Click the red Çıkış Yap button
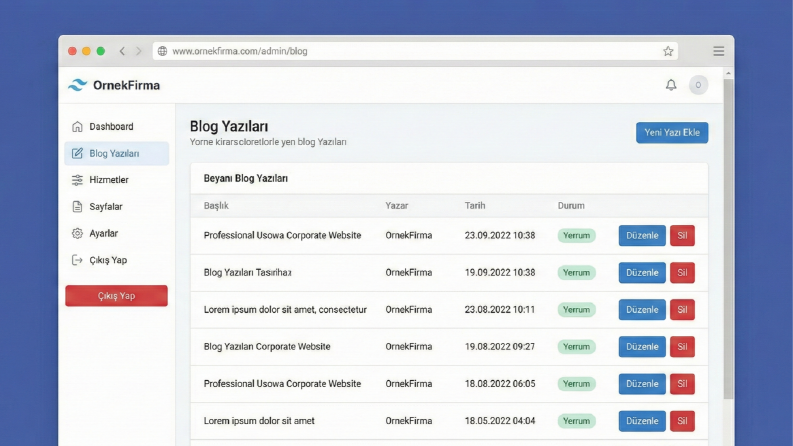The height and width of the screenshot is (446, 793). (116, 296)
